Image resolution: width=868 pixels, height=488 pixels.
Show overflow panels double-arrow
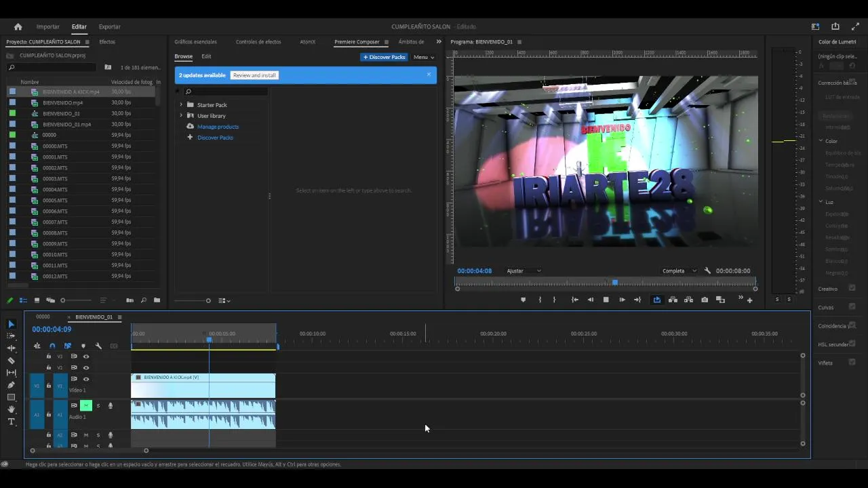tap(439, 41)
